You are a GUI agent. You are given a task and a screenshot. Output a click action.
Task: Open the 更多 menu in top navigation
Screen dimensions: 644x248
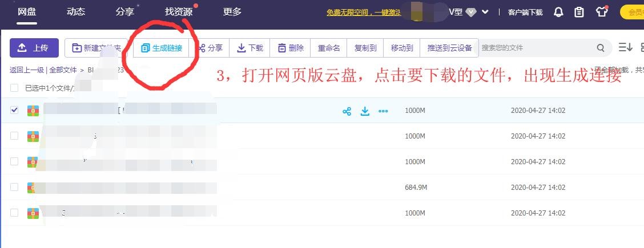(x=232, y=12)
